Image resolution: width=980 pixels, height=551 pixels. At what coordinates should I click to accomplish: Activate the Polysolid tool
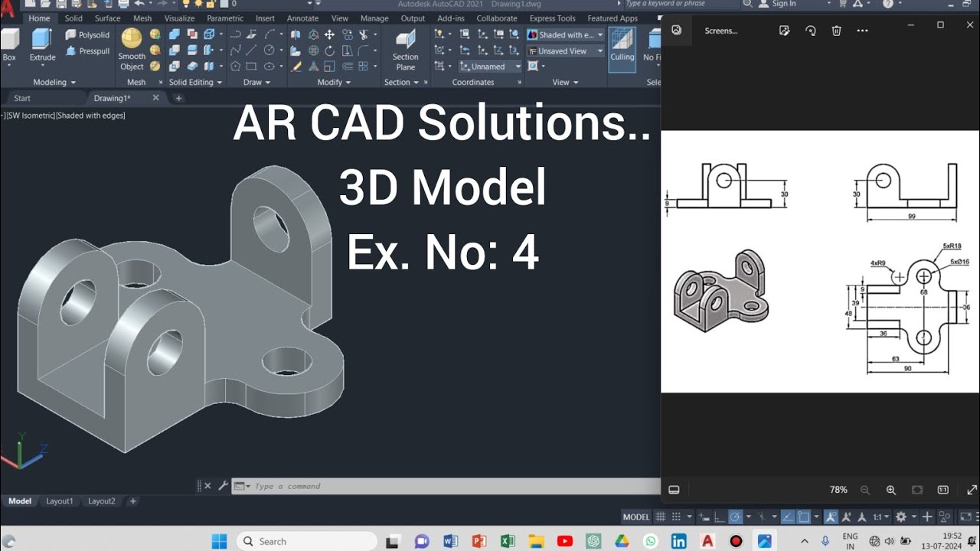click(87, 34)
